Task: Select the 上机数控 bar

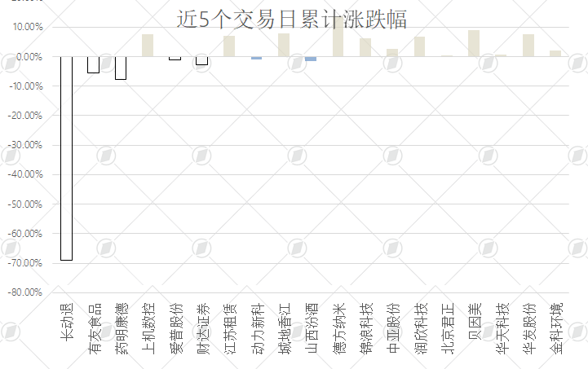Action: point(148,46)
